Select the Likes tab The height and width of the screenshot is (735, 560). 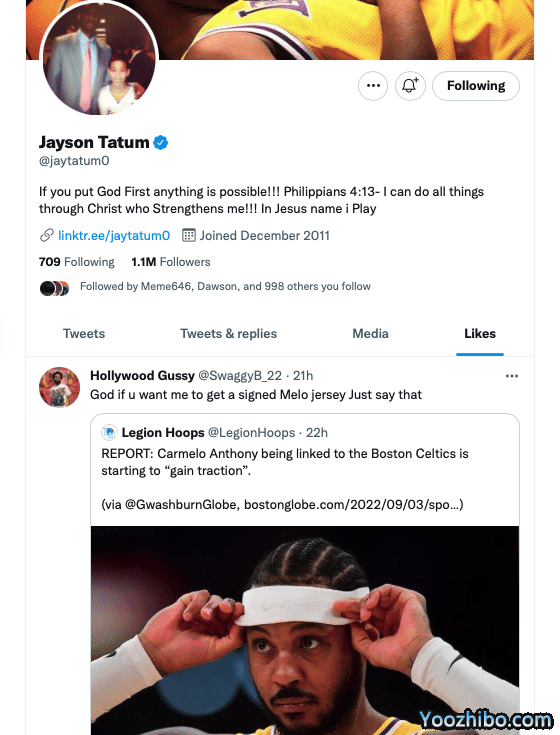coord(480,334)
